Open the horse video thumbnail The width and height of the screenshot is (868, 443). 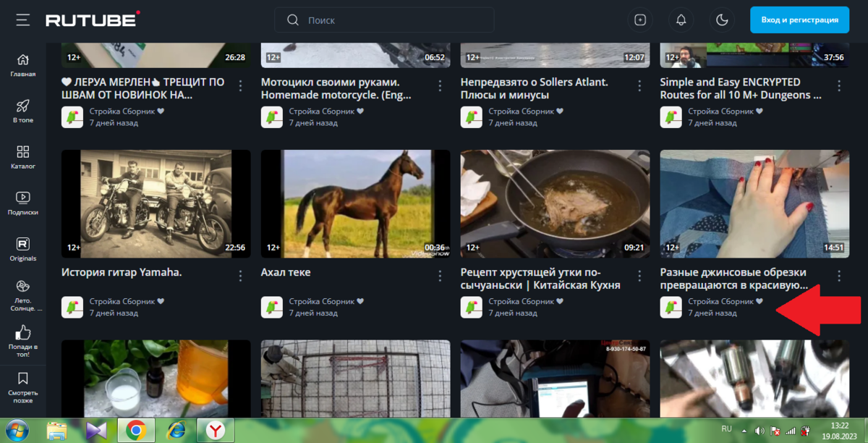[x=356, y=204]
